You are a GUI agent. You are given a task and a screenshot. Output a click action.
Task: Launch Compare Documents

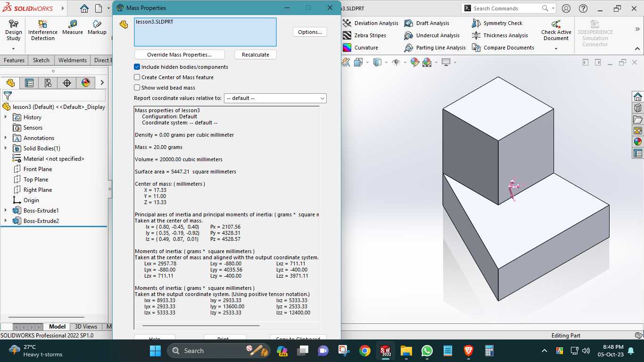pos(503,48)
